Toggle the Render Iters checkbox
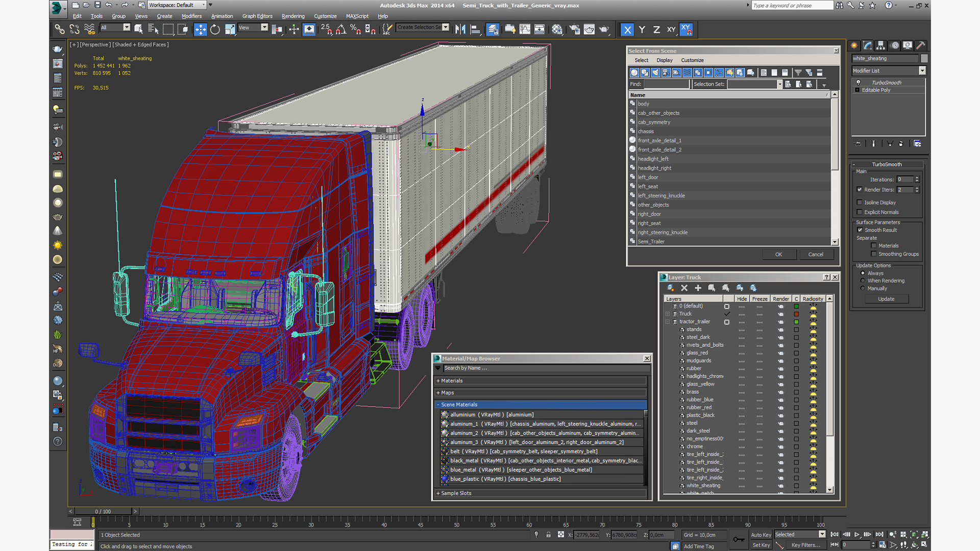980x551 pixels. (860, 190)
